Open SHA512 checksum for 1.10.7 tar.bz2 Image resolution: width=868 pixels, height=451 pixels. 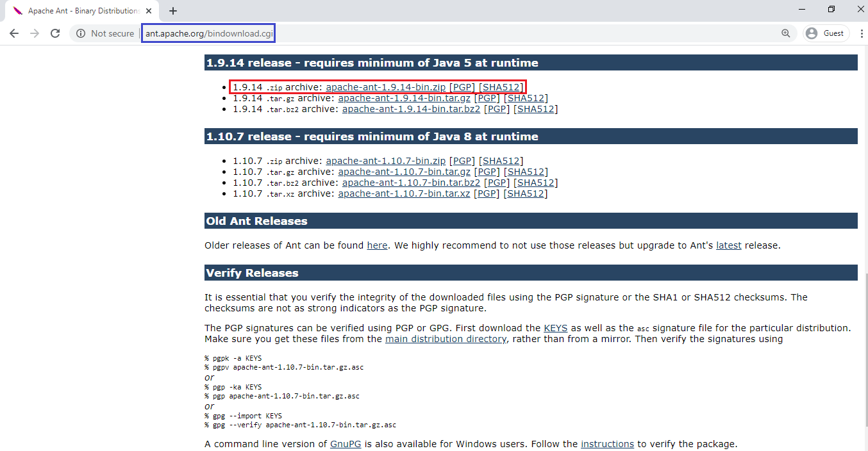(x=536, y=183)
